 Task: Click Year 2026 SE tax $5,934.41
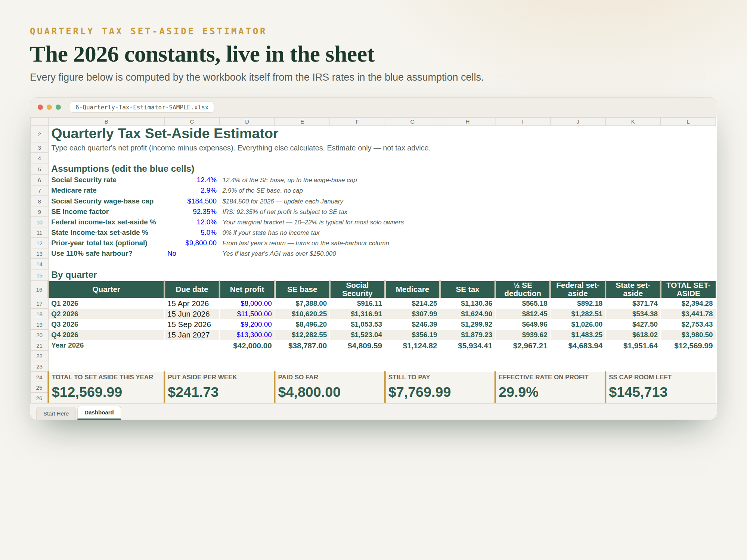coord(468,346)
